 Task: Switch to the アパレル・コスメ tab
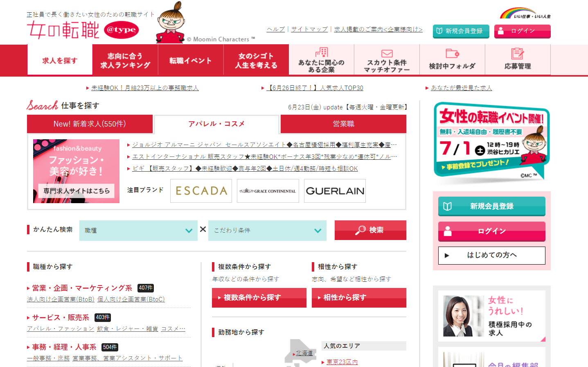tap(216, 123)
